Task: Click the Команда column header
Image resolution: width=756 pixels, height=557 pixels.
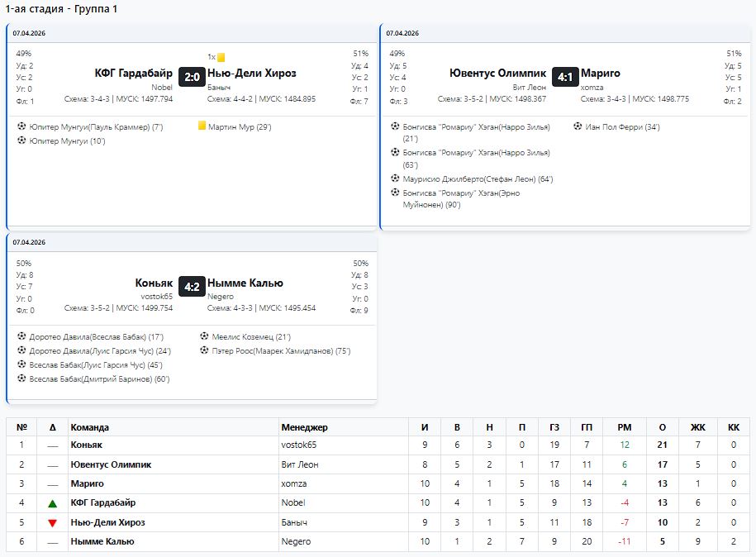Action: pyautogui.click(x=90, y=427)
